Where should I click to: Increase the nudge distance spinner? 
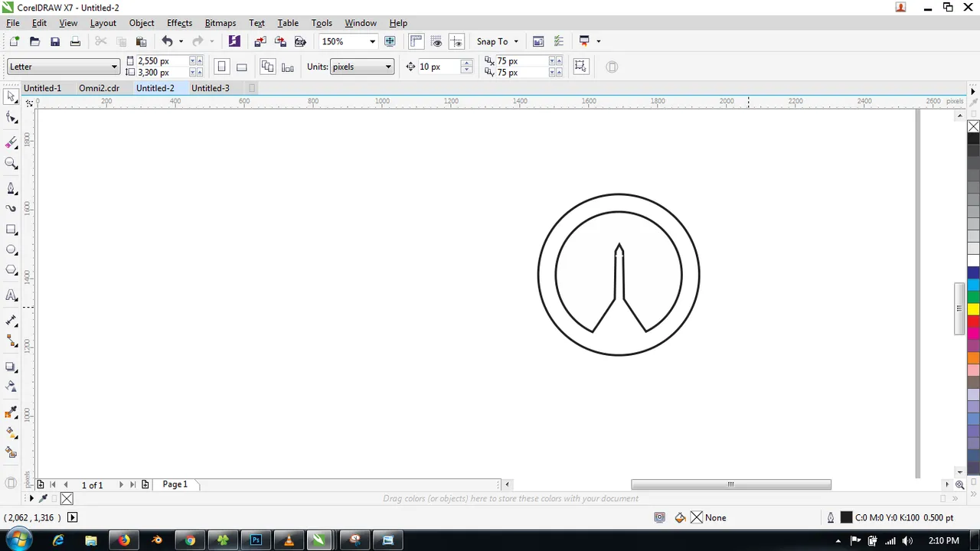pos(466,63)
